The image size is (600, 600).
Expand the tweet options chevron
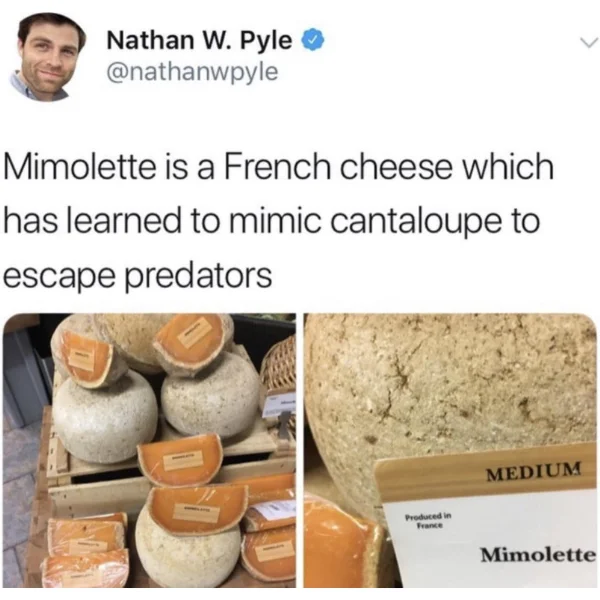pos(587,41)
